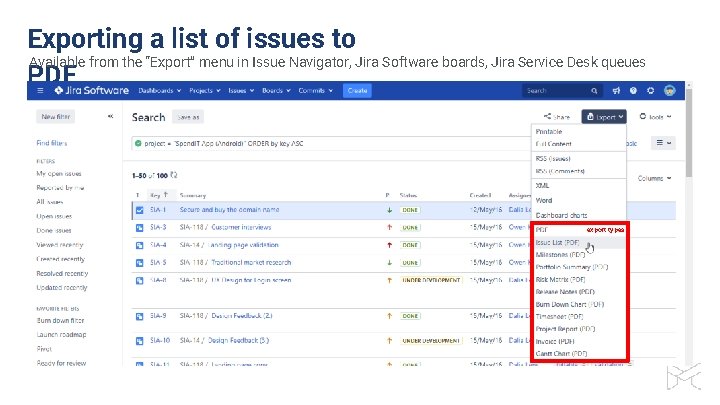The height and width of the screenshot is (405, 720).
Task: Open the Projects dropdown
Action: [x=205, y=90]
